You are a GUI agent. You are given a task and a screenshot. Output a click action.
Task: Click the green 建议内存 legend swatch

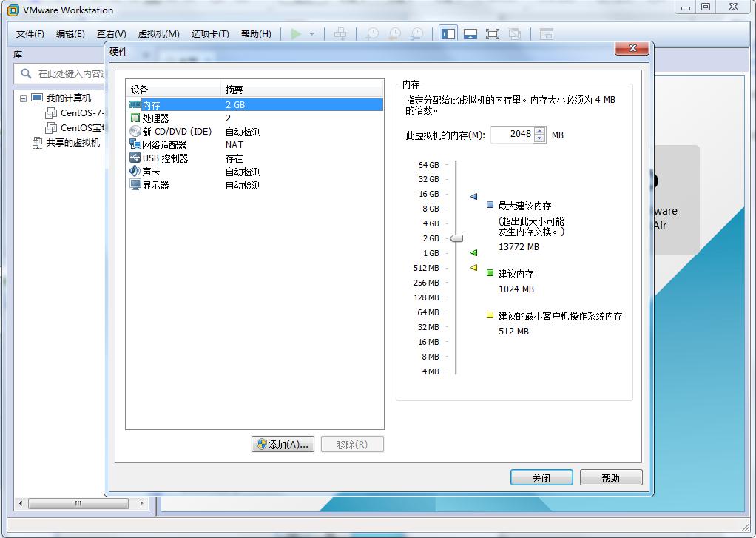pos(490,273)
